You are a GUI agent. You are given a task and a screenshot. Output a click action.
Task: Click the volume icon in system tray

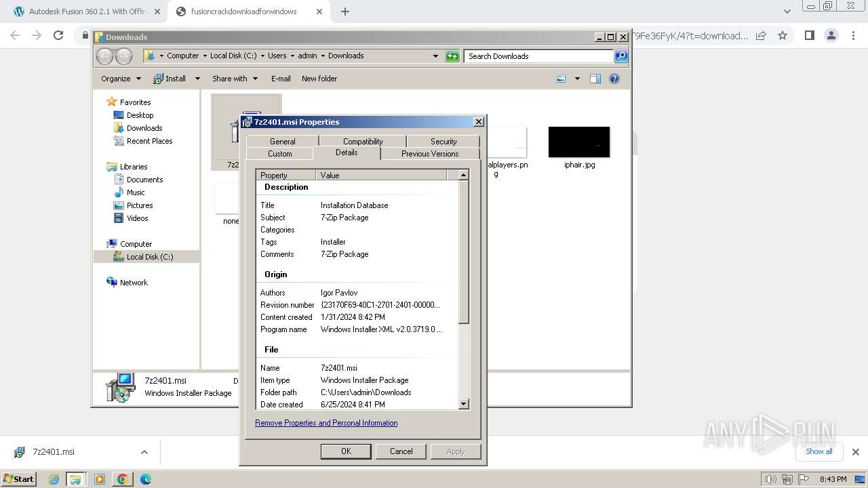771,479
